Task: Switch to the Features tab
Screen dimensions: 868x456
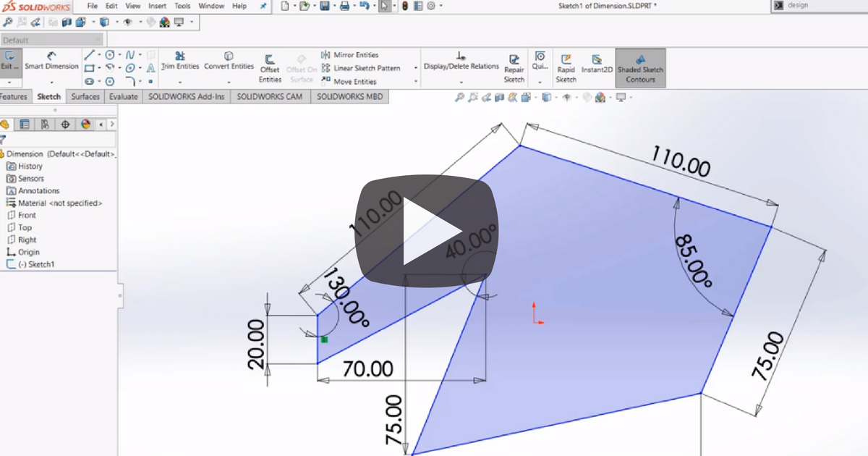Action: pyautogui.click(x=14, y=96)
